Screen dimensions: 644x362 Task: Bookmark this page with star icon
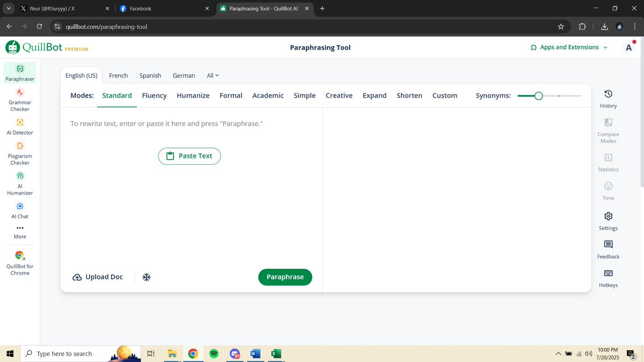point(561,26)
